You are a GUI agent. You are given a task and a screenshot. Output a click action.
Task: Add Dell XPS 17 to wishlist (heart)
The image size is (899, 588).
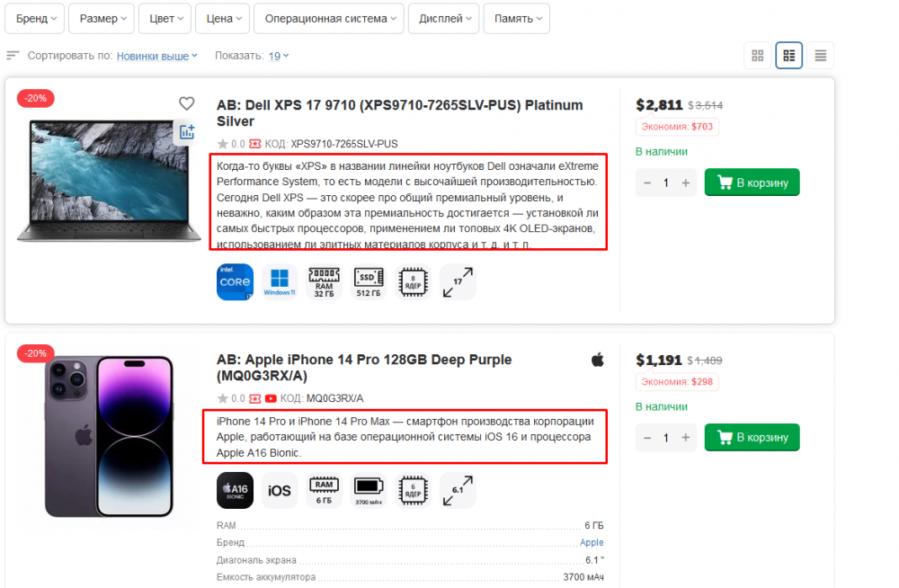[x=186, y=103]
